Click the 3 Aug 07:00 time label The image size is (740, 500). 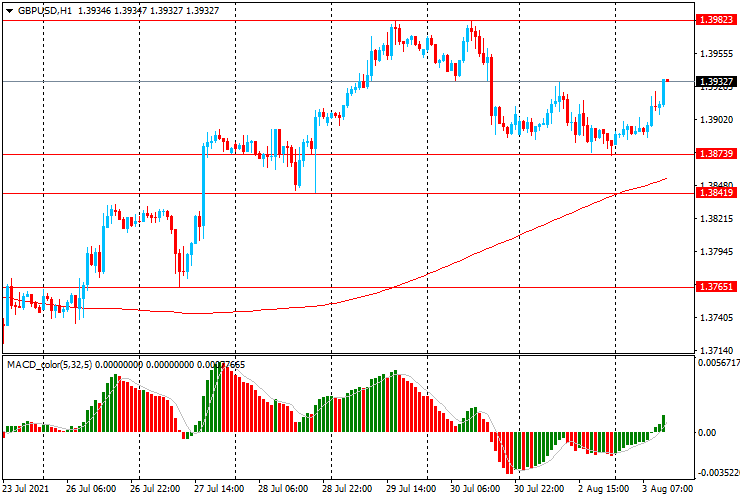[667, 488]
